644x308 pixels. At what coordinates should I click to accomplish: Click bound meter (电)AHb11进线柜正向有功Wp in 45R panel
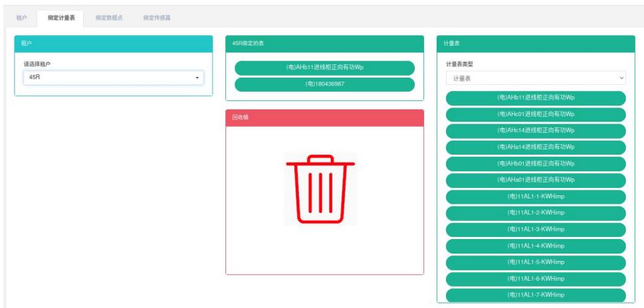point(324,68)
